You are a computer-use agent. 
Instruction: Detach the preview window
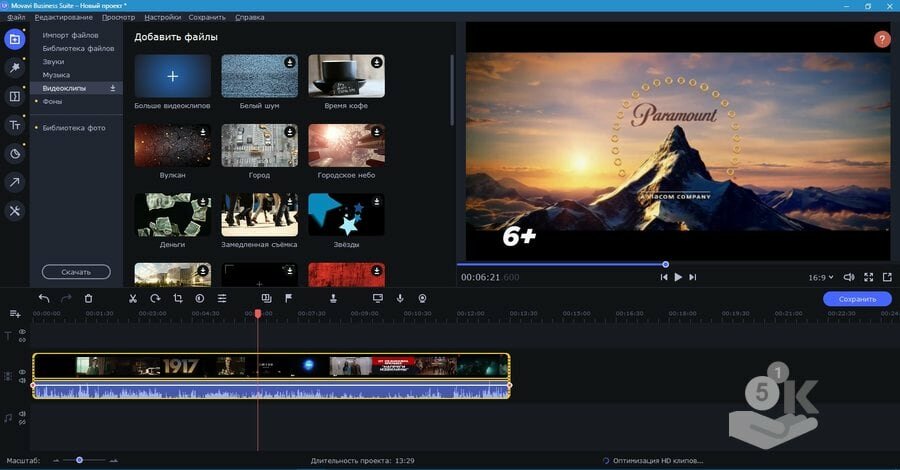887,277
